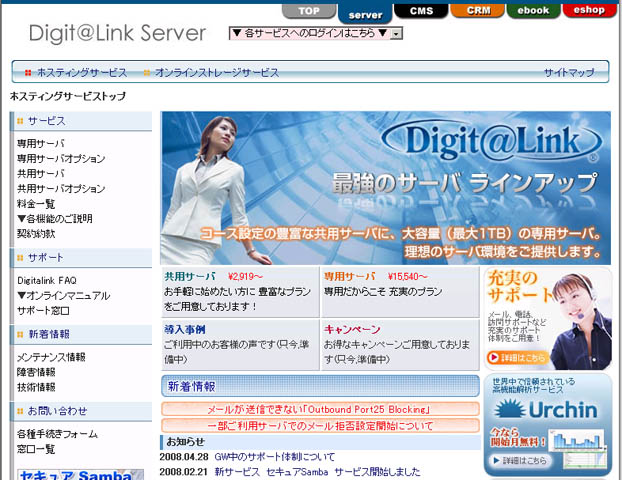Click 詳細はこちら button on support banner
The height and width of the screenshot is (480, 622).
click(x=517, y=358)
